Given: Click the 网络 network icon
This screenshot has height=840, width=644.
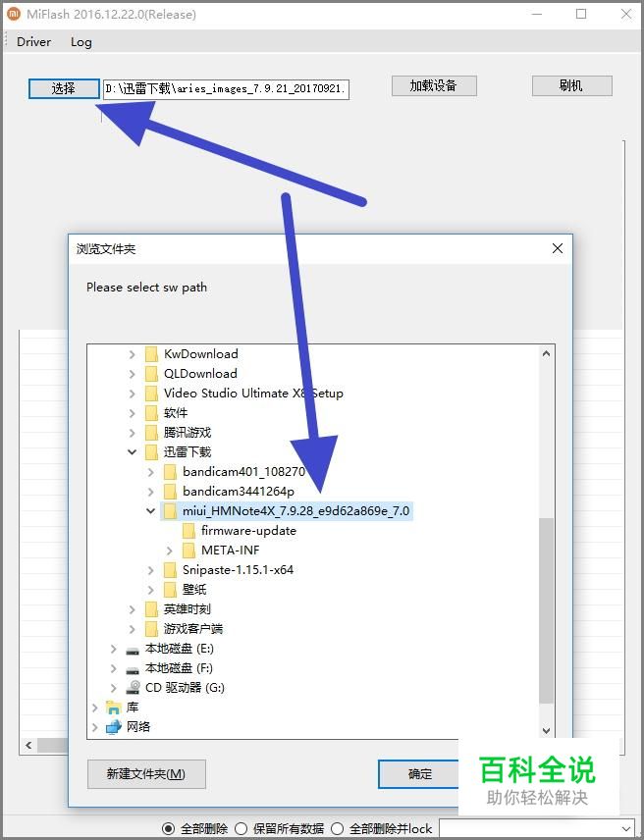Looking at the screenshot, I should [x=114, y=727].
